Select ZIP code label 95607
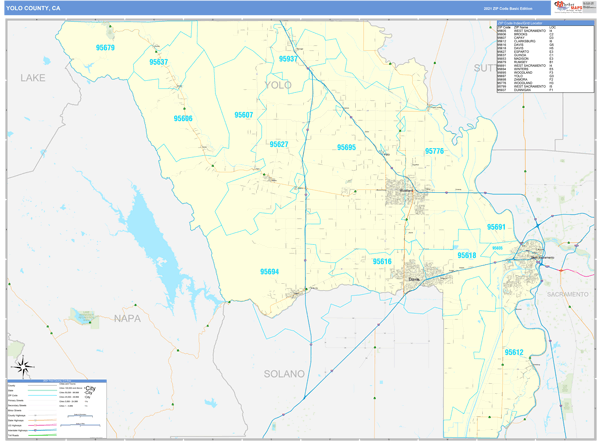 (244, 115)
